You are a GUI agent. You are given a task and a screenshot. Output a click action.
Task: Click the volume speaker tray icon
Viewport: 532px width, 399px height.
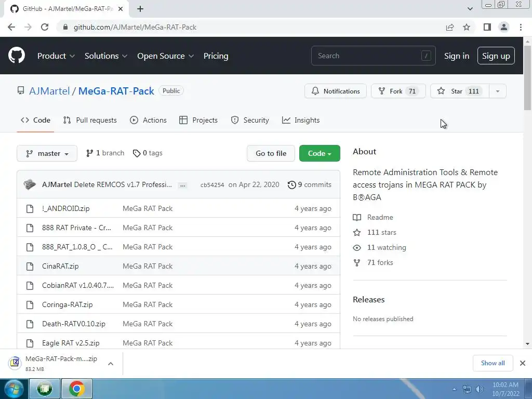click(x=480, y=389)
